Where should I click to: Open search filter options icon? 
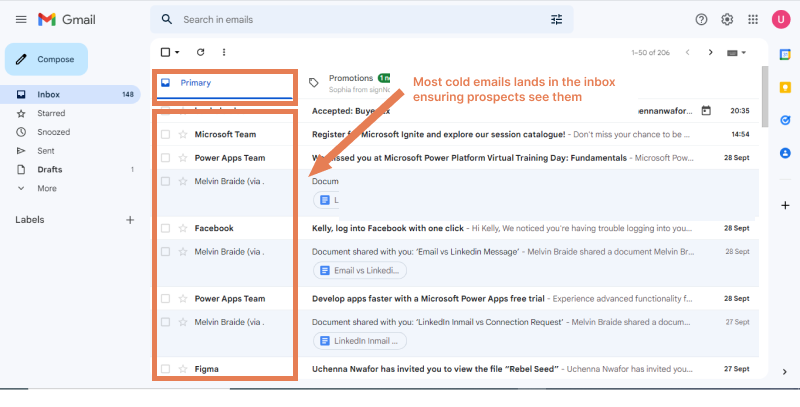click(x=556, y=20)
